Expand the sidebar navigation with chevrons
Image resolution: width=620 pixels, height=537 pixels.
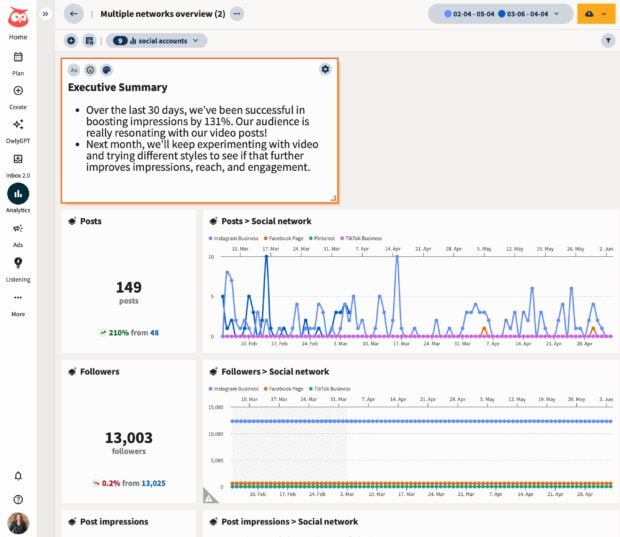(x=45, y=14)
